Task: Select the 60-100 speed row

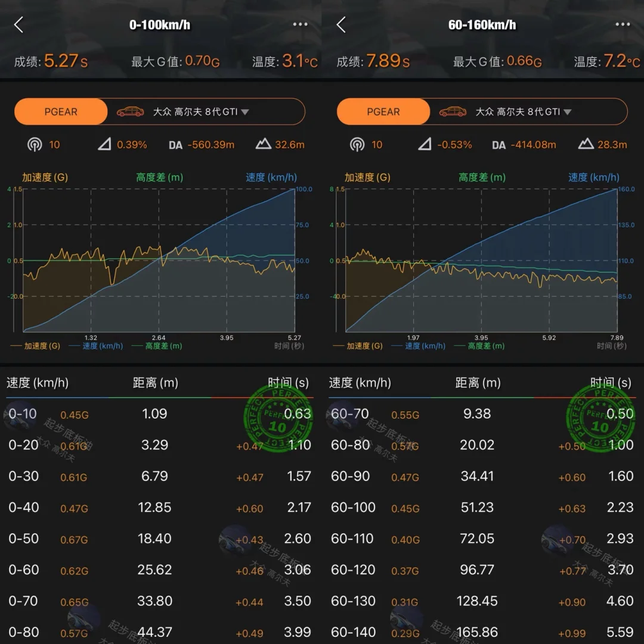Action: (482, 507)
